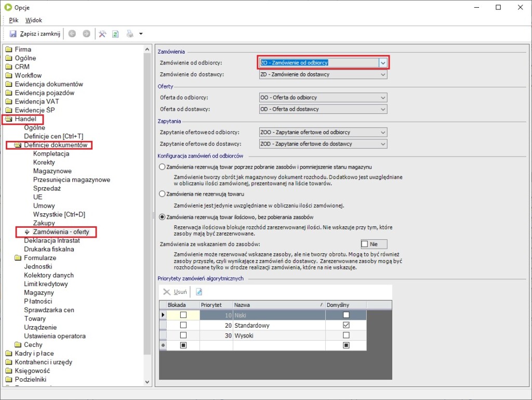Click the Cechy folder icon
532x400 pixels.
click(18, 345)
